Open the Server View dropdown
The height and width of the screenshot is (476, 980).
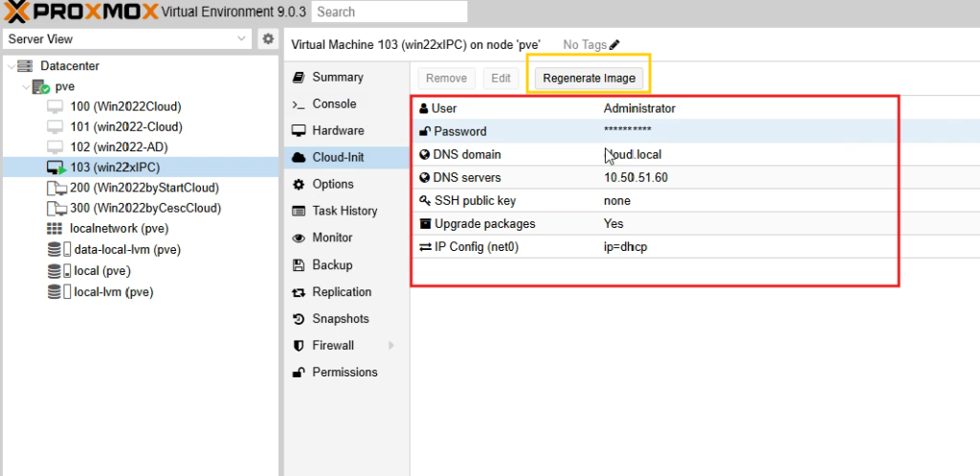pyautogui.click(x=241, y=39)
